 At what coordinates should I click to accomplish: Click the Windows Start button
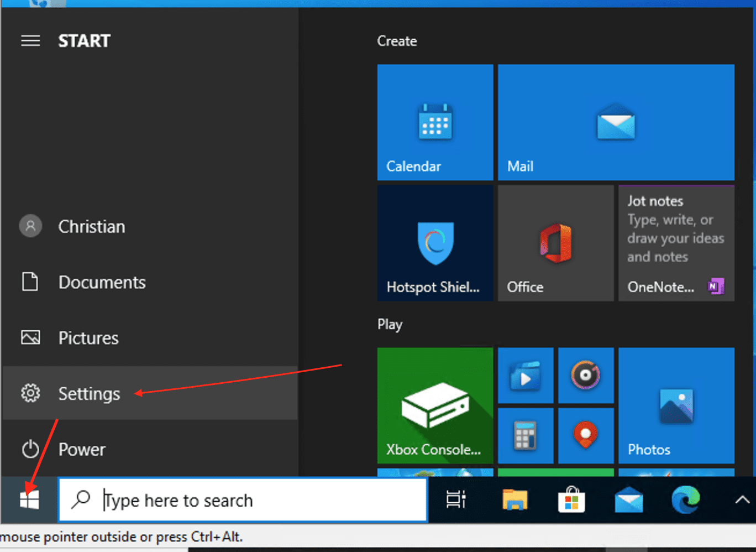point(29,500)
